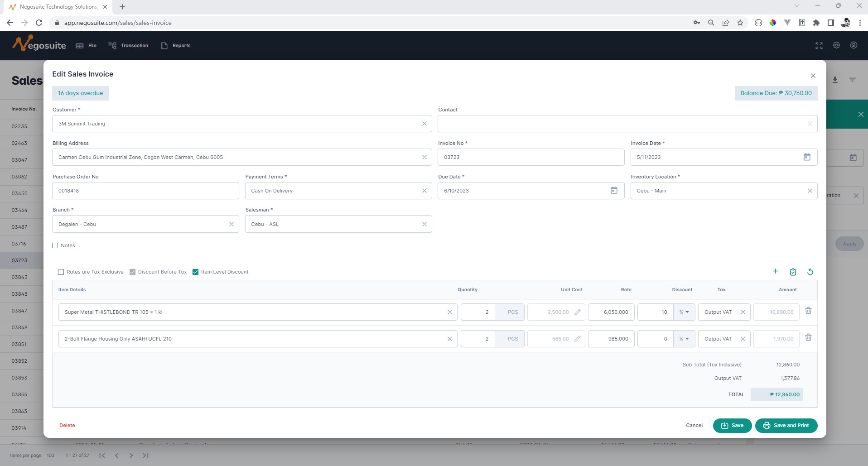The image size is (868, 466).
Task: Add a new line item with plus icon
Action: point(775,271)
